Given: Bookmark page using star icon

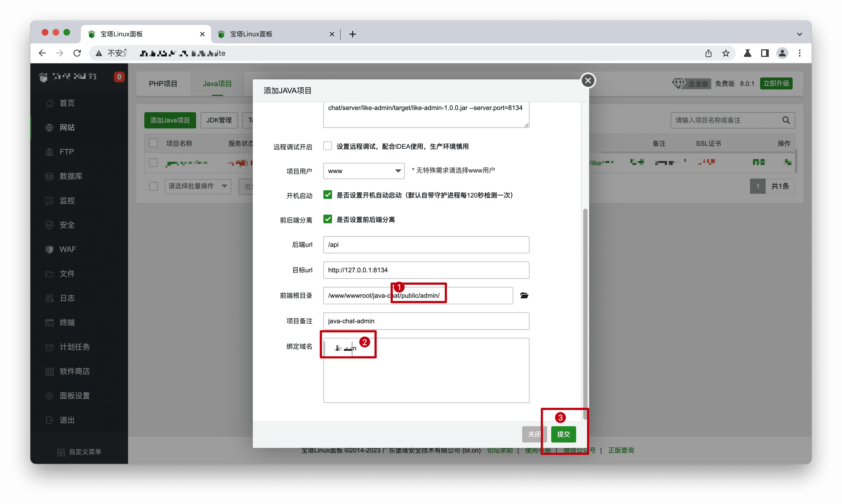Looking at the screenshot, I should coord(726,53).
